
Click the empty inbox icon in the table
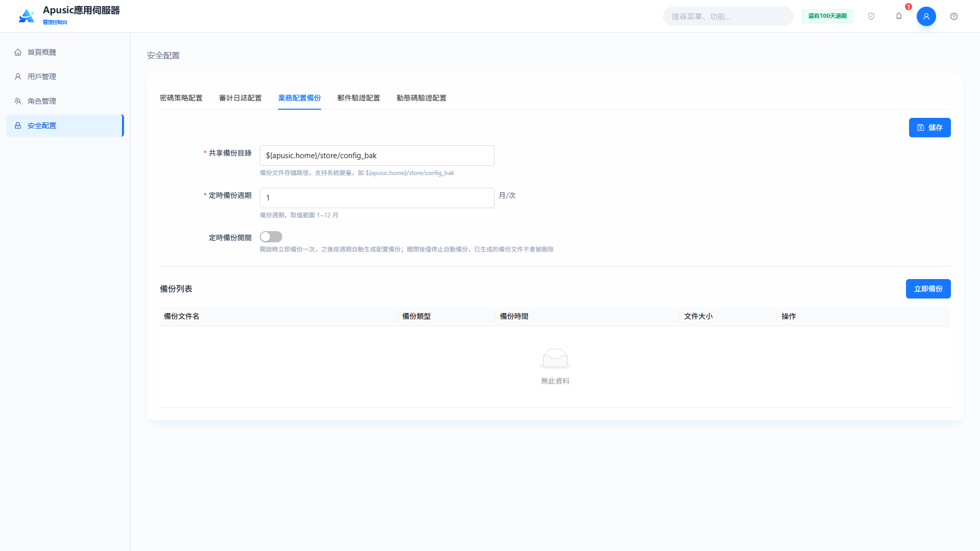555,359
